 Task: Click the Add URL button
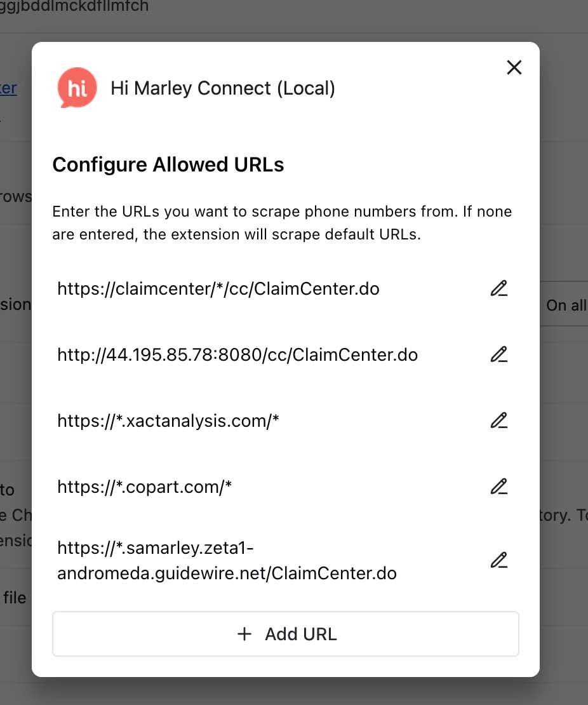(x=286, y=634)
